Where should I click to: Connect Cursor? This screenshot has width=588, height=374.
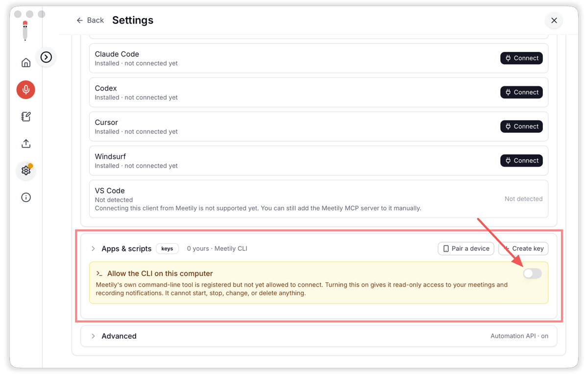click(521, 126)
